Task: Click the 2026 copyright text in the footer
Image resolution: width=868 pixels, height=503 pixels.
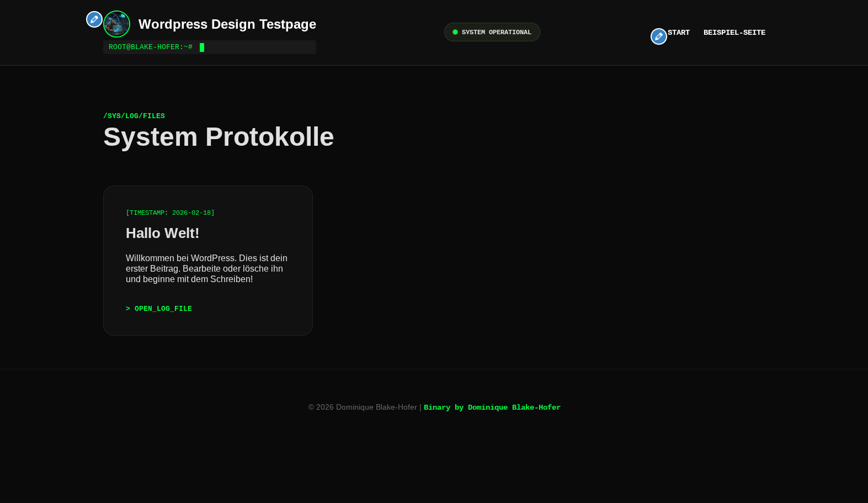Action: point(362,407)
